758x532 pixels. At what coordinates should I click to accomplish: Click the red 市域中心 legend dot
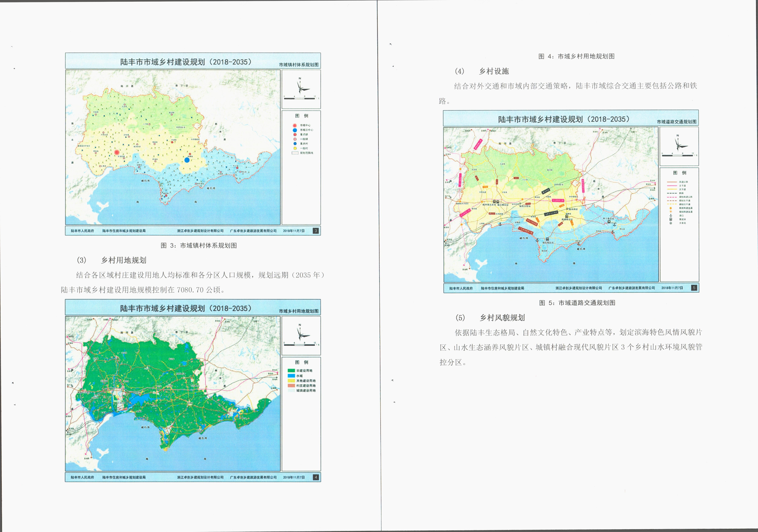coord(295,126)
